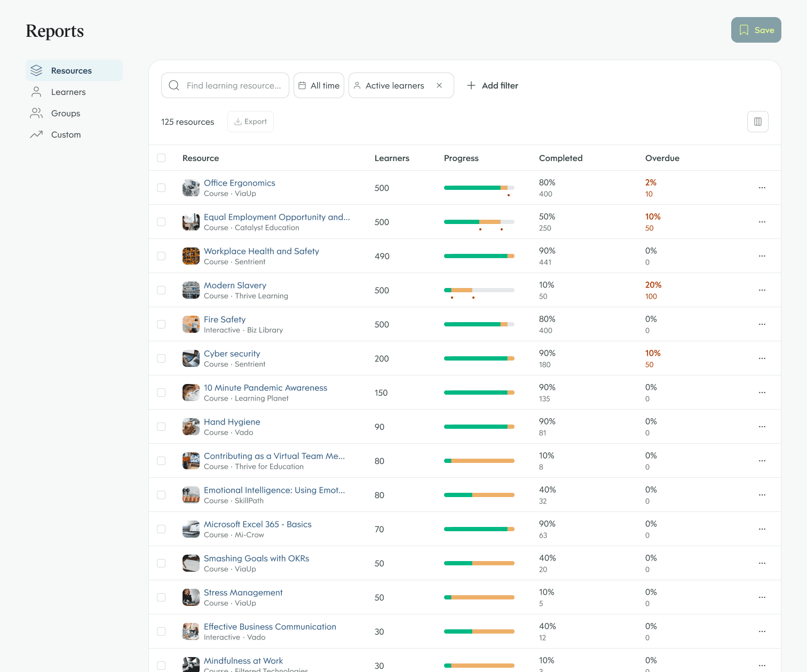Check the checkbox for Office Ergonomics

(x=161, y=188)
